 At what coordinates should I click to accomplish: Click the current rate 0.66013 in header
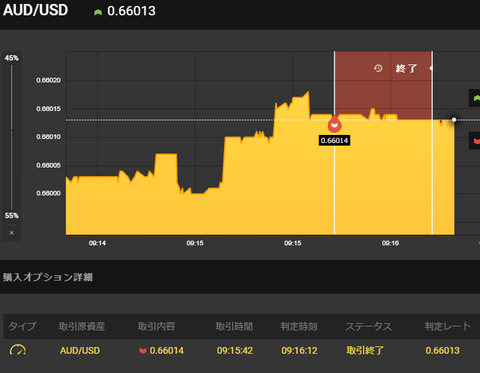click(x=131, y=11)
